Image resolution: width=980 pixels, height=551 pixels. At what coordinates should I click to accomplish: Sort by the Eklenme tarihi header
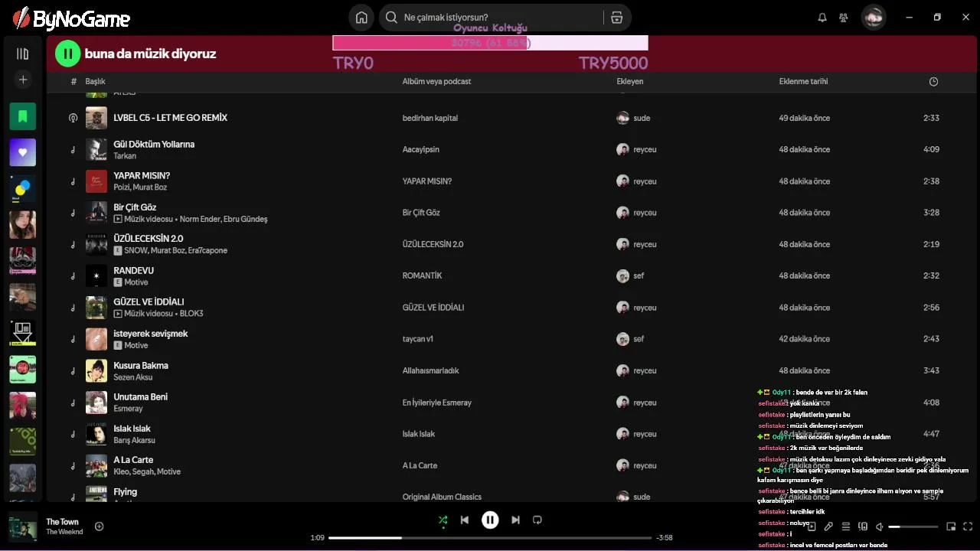coord(803,81)
